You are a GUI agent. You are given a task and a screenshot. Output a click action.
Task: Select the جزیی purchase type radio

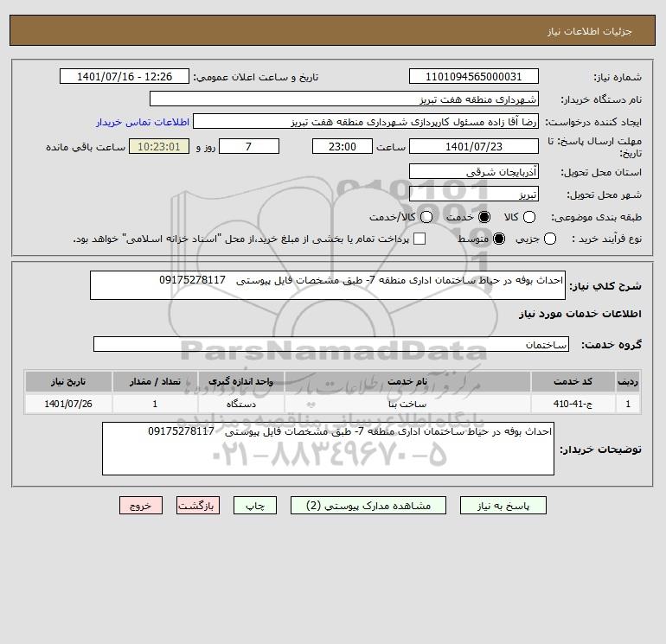click(549, 239)
